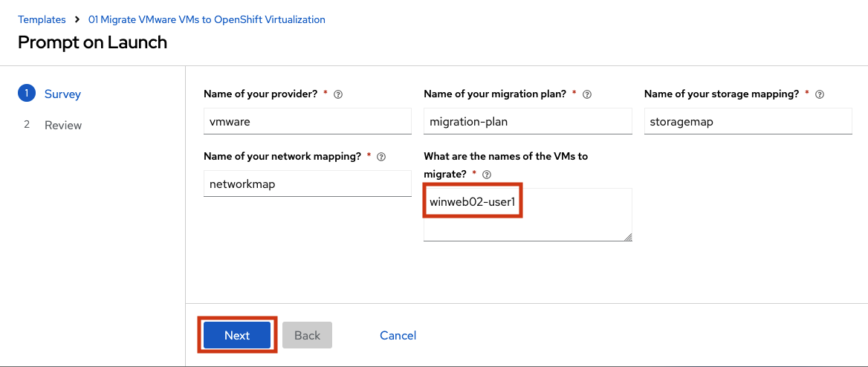Open help icon for provider name
This screenshot has height=367, width=868.
click(x=339, y=94)
